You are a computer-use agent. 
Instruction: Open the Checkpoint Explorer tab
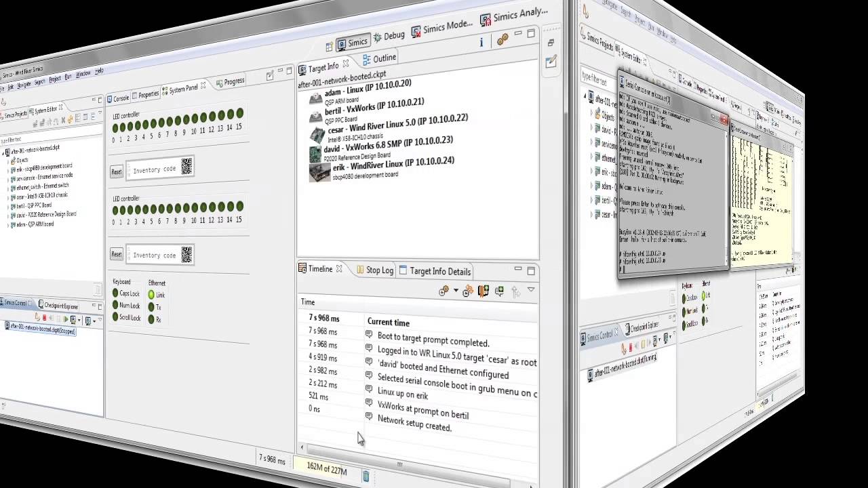[57, 306]
